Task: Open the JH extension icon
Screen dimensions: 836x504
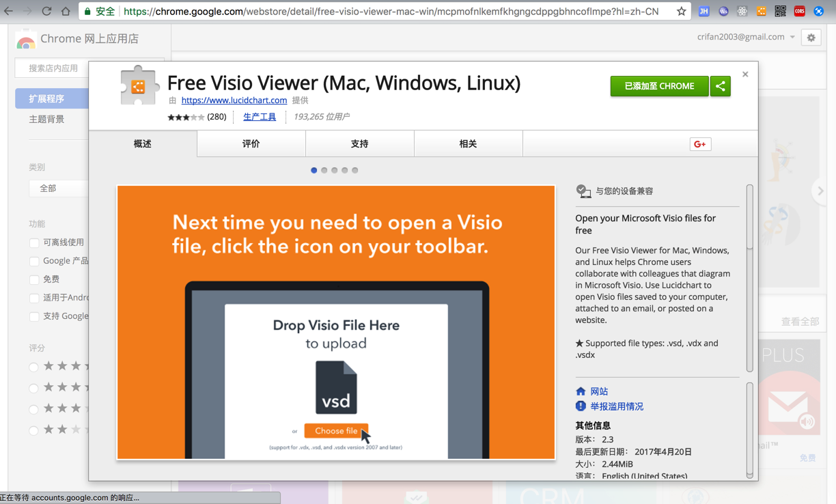Action: (703, 11)
